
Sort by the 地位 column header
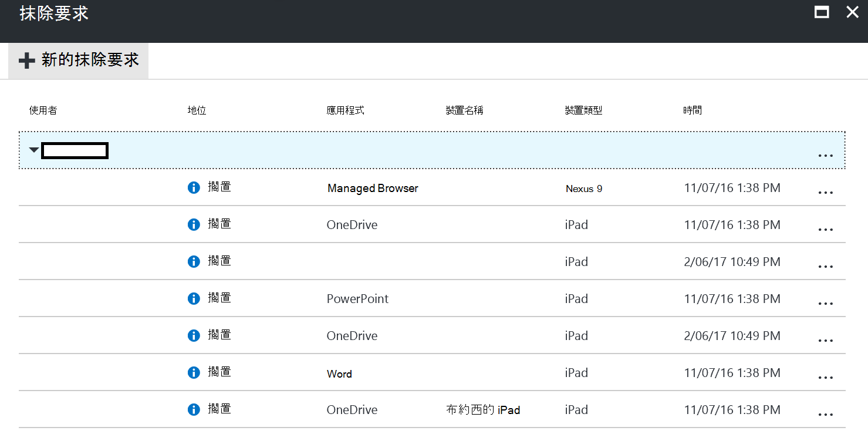(197, 110)
